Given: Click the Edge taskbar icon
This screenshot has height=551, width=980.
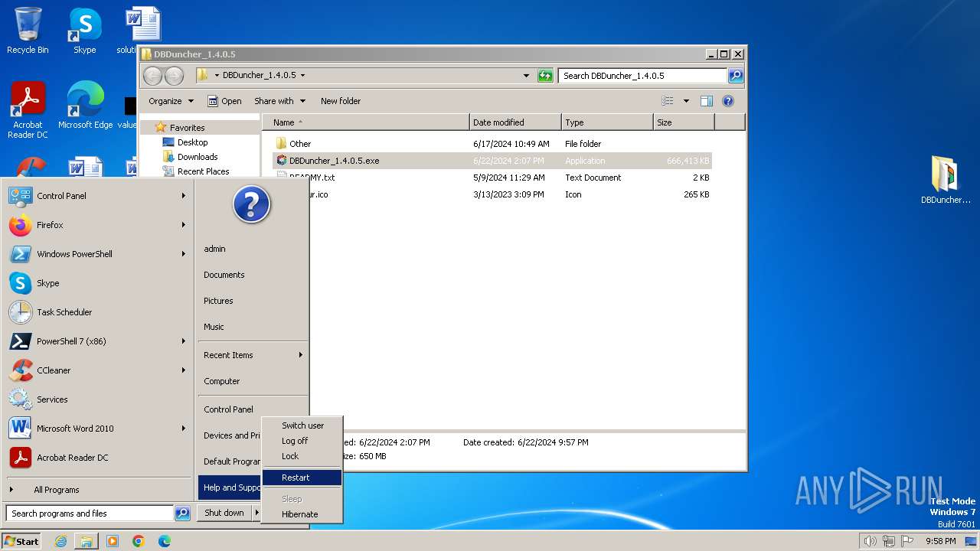Looking at the screenshot, I should pos(165,541).
